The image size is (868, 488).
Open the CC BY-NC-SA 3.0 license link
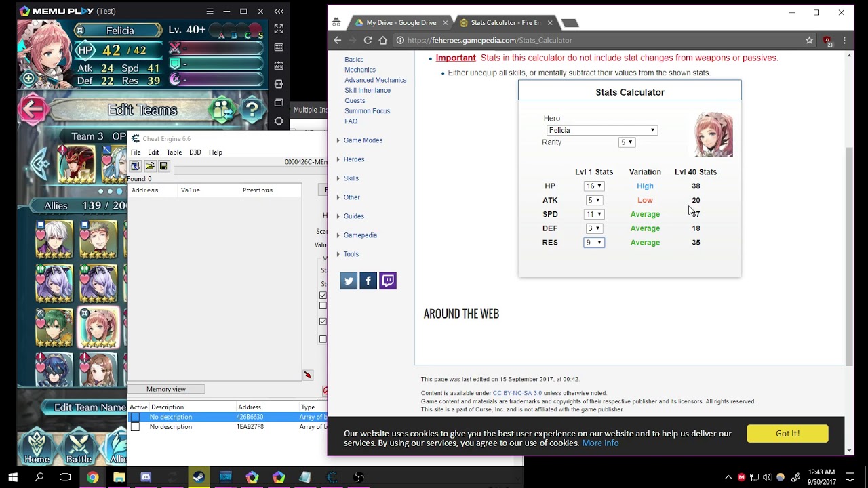pyautogui.click(x=517, y=393)
